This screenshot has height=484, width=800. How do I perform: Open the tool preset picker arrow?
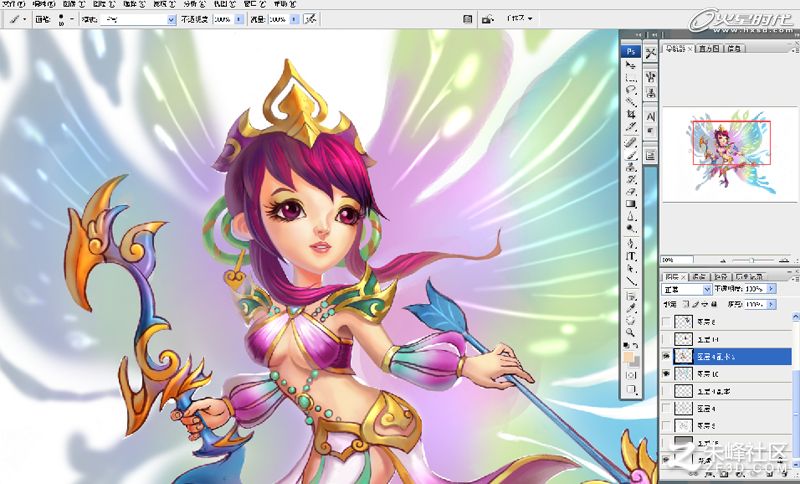pyautogui.click(x=24, y=19)
